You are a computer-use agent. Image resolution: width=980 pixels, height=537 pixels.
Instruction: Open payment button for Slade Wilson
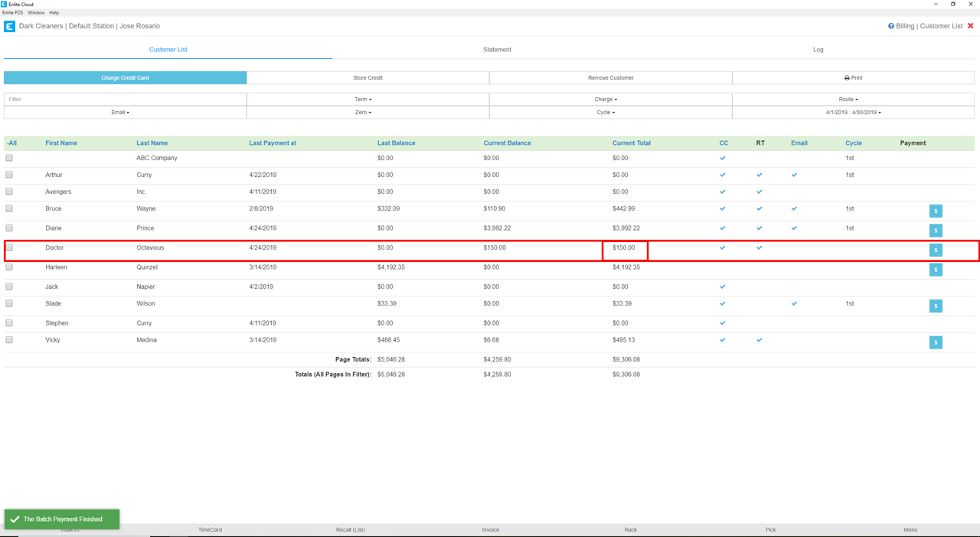(936, 306)
